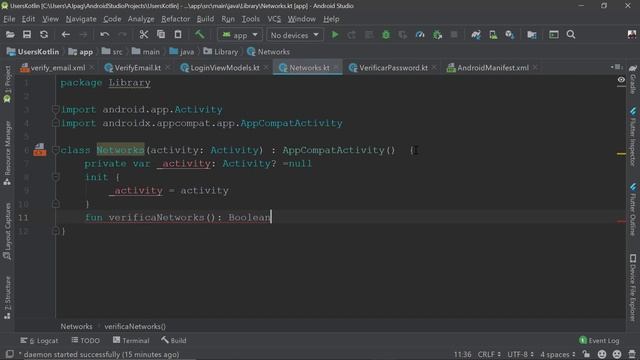Open the Build menu

(x=205, y=19)
